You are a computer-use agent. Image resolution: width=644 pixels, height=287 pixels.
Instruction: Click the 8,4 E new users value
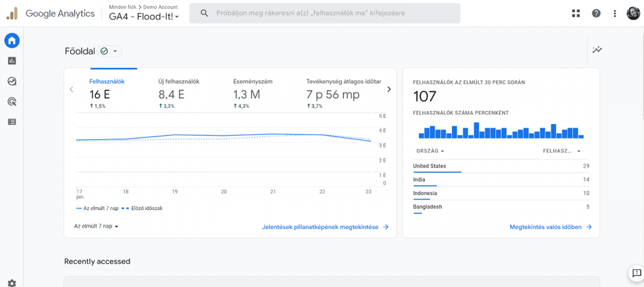(171, 94)
